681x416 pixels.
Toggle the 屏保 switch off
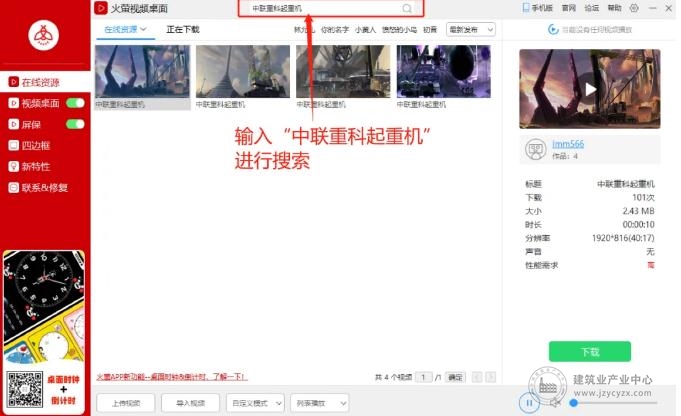click(75, 124)
